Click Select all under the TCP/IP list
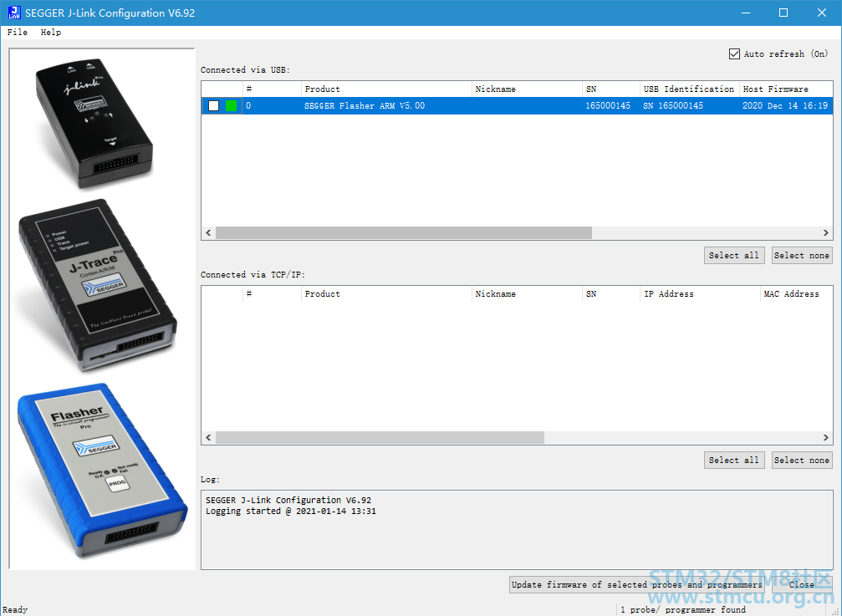 (734, 460)
